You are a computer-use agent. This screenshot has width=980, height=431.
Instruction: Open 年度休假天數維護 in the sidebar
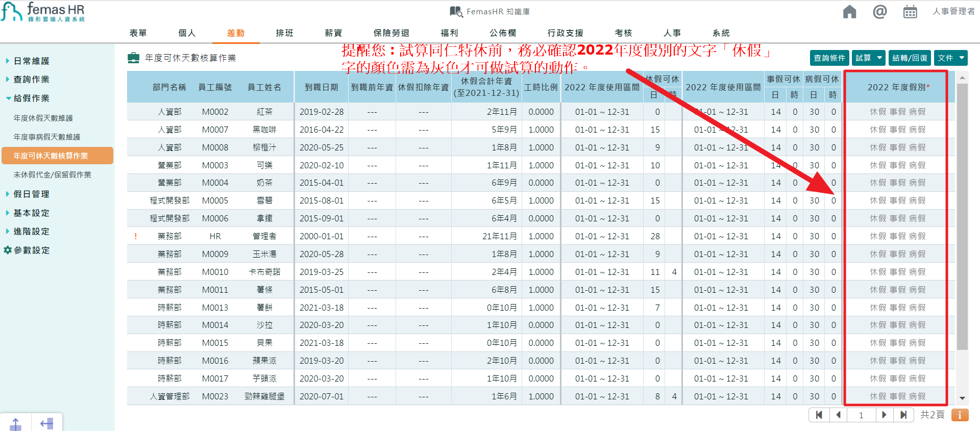click(43, 118)
